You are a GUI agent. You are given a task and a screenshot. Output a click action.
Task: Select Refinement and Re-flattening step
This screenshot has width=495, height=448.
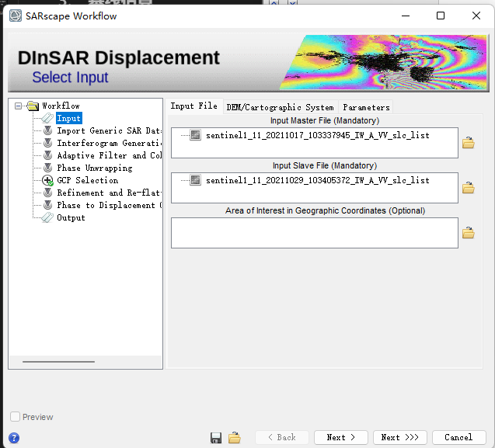click(x=109, y=193)
